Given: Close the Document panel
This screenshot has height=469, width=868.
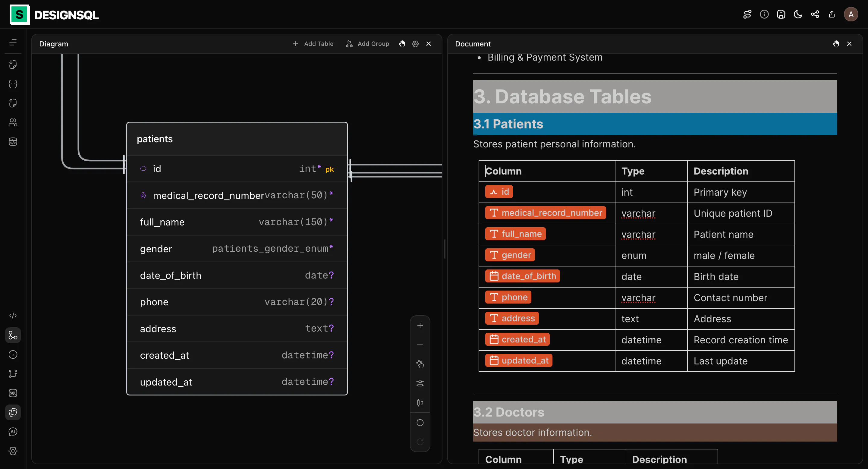Looking at the screenshot, I should (x=849, y=44).
